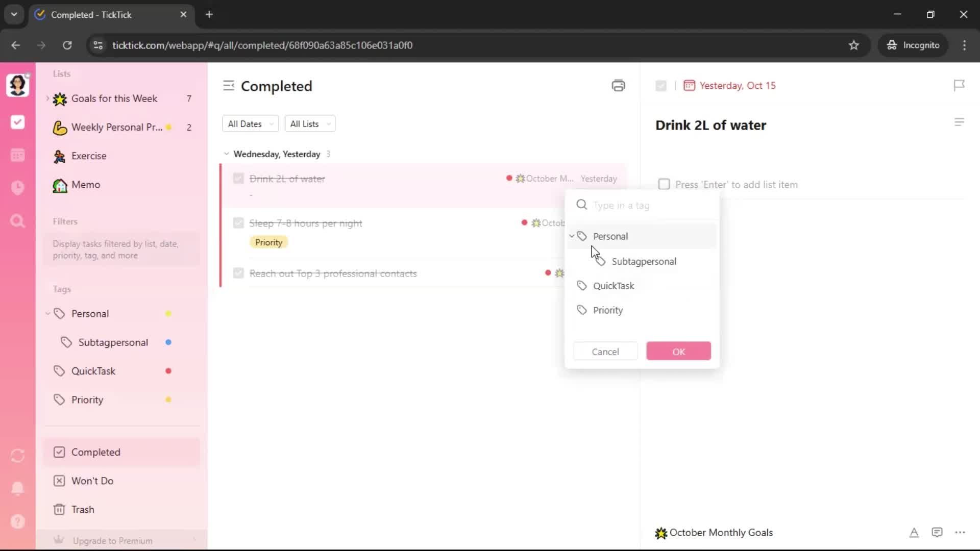
Task: Uncheck the Drink 2L of water task
Action: pyautogui.click(x=238, y=179)
